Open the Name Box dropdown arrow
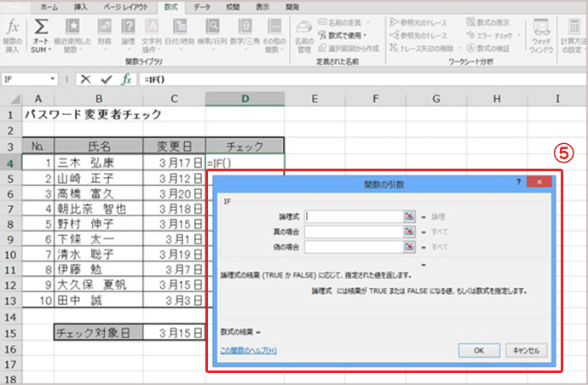This screenshot has width=588, height=385. (x=53, y=79)
